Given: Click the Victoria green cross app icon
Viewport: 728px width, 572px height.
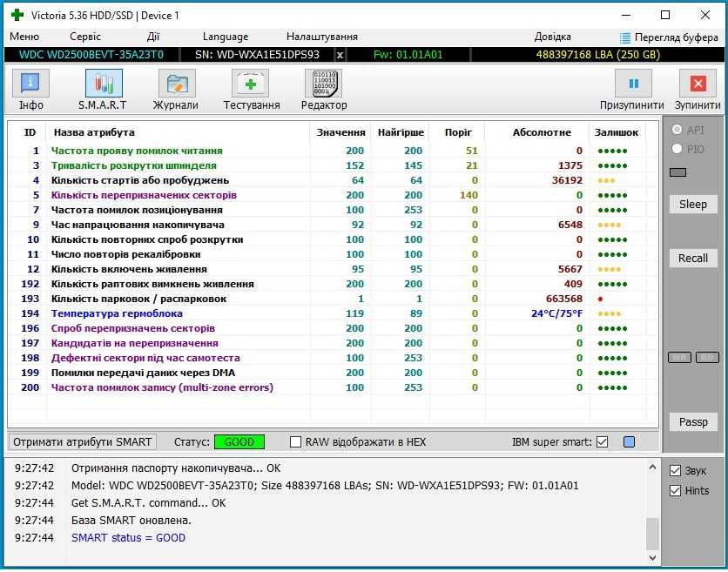Looking at the screenshot, I should click(17, 15).
